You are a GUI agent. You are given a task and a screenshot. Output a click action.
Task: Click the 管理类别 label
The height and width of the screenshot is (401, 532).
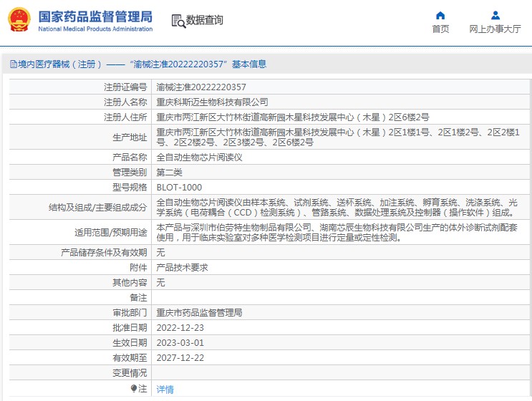(130, 173)
